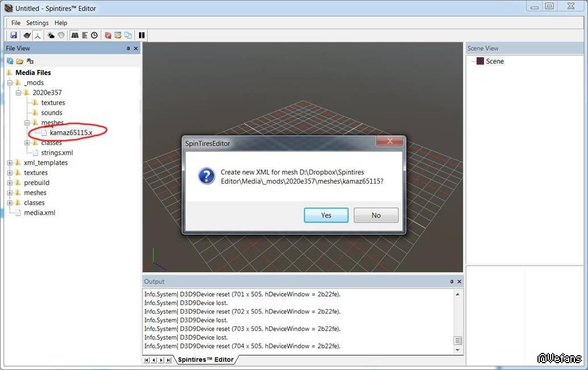Click Yes to create new XML
Screen dimensions: 588x370
pyautogui.click(x=326, y=215)
